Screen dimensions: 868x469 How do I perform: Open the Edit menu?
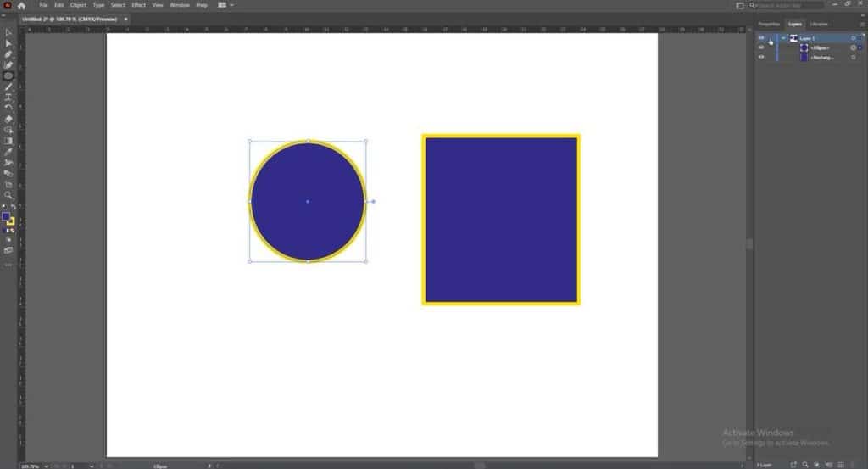59,5
